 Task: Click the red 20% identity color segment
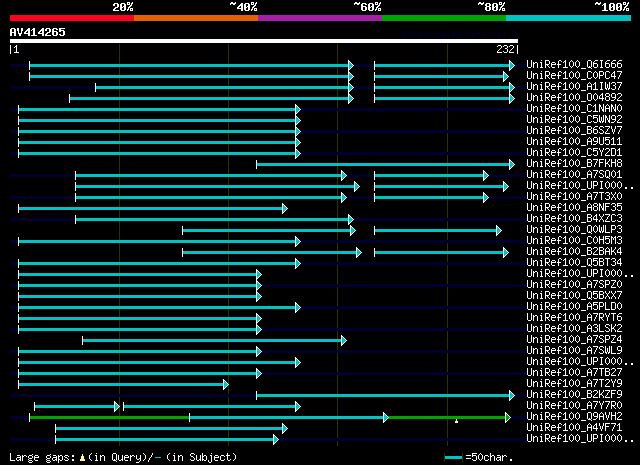(x=72, y=18)
